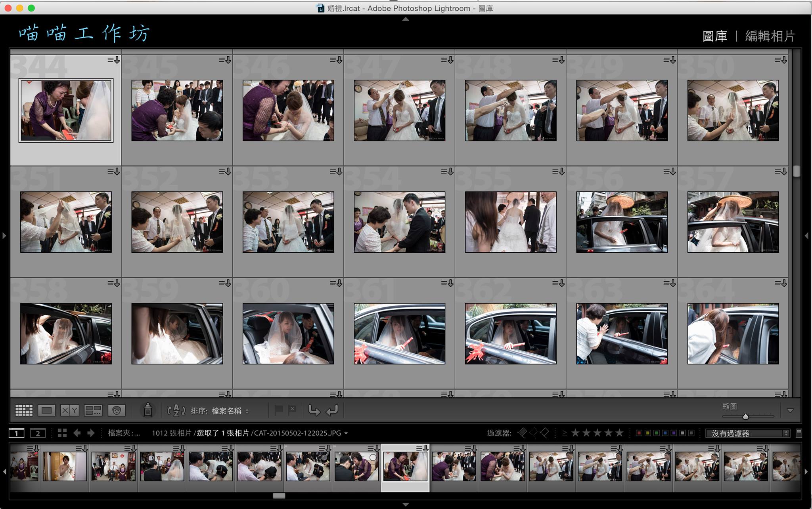Click the metadata badge on photo 350
The image size is (812, 509).
[x=781, y=60]
